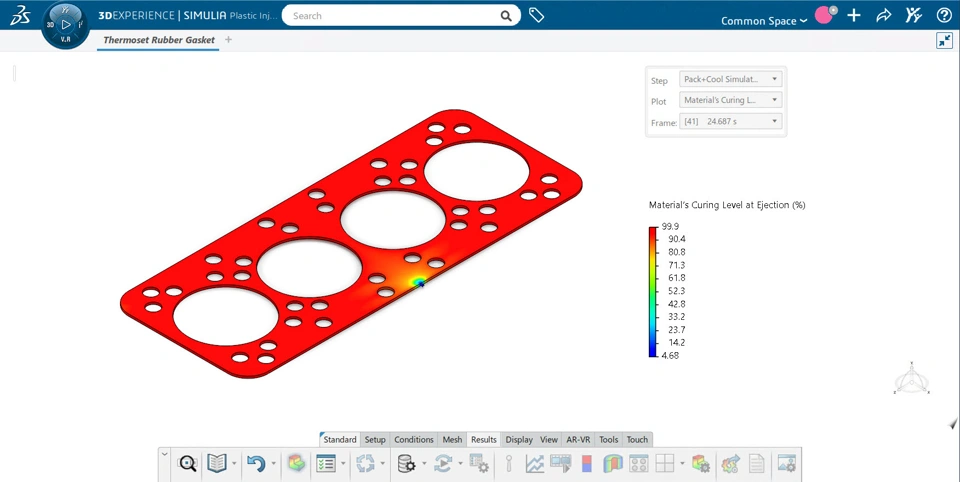The height and width of the screenshot is (482, 960).
Task: Click the document report icon
Action: pos(757,464)
